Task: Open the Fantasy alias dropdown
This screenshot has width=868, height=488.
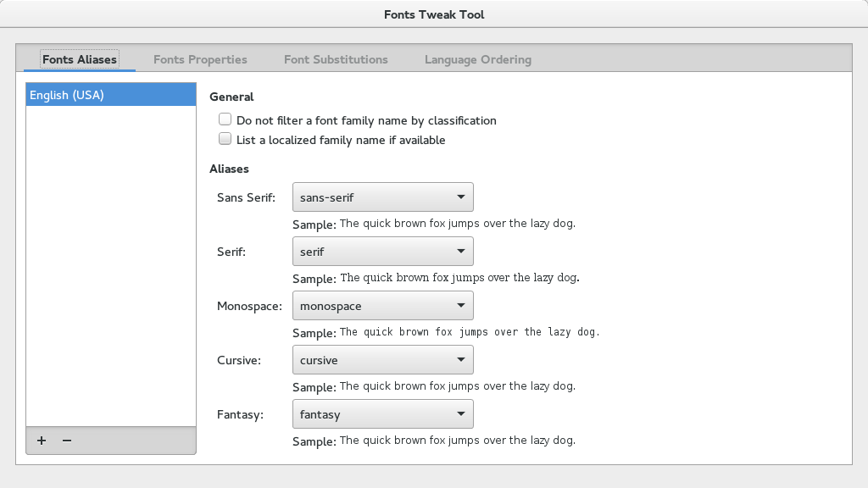Action: [x=382, y=414]
